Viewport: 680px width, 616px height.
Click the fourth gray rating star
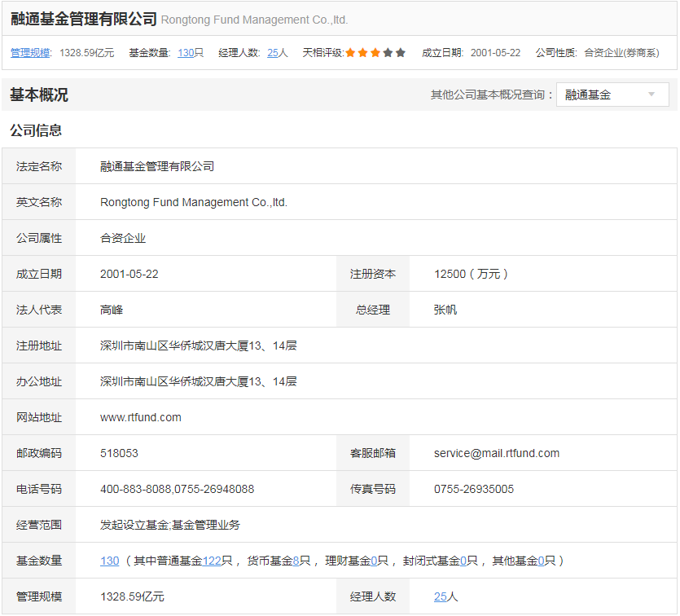point(388,53)
